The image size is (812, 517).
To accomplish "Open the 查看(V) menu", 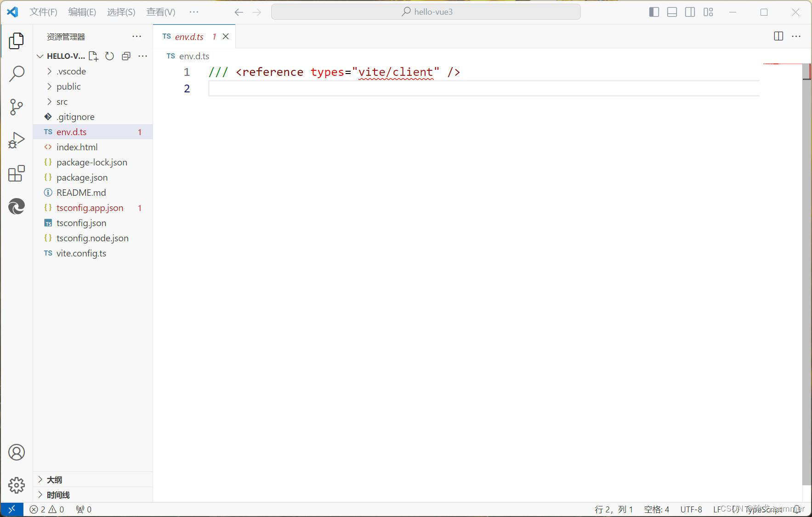I will [x=160, y=12].
